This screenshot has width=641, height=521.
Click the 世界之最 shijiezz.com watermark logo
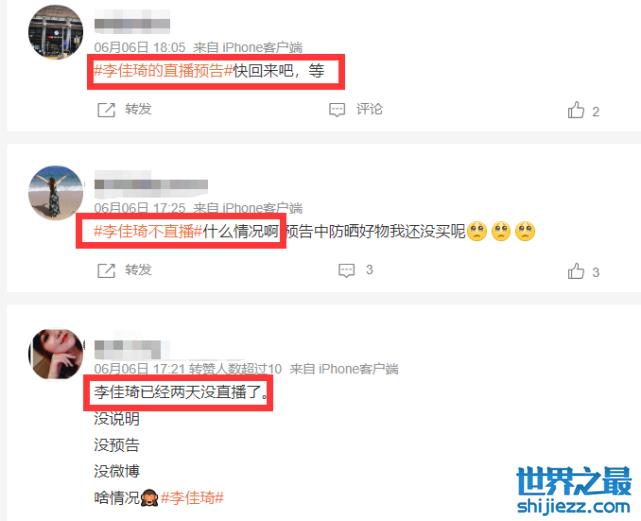point(574,490)
